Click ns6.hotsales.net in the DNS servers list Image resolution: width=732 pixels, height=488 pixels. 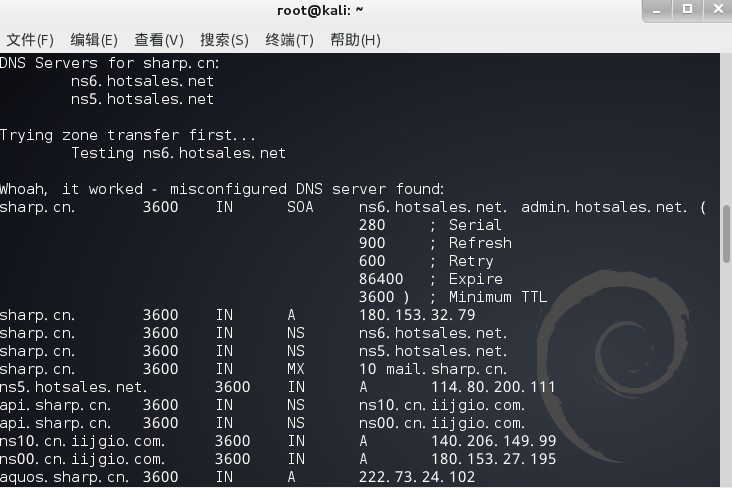coord(142,81)
